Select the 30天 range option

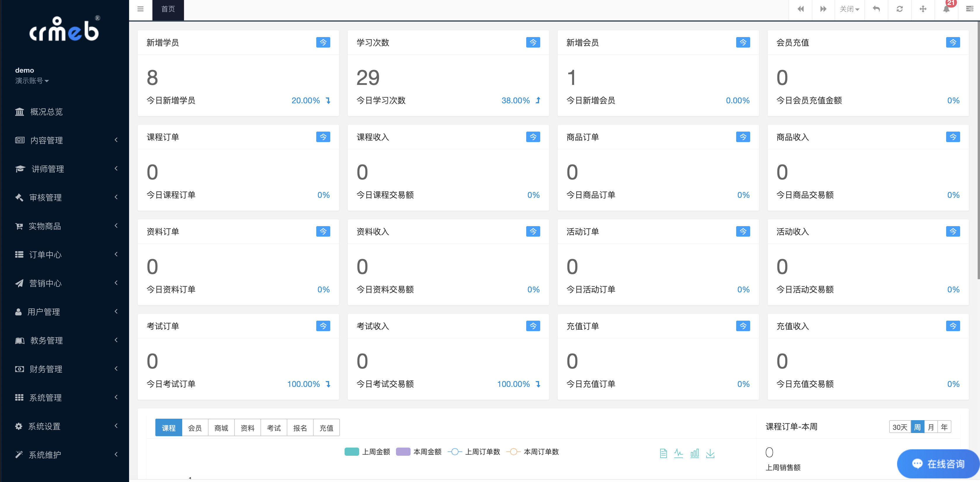click(900, 427)
